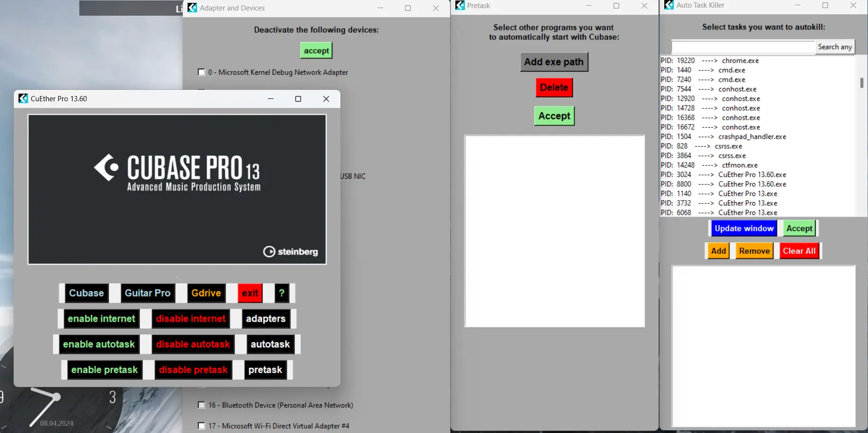Select conhost.exe PID 12920 row
868x433 pixels.
pos(758,98)
